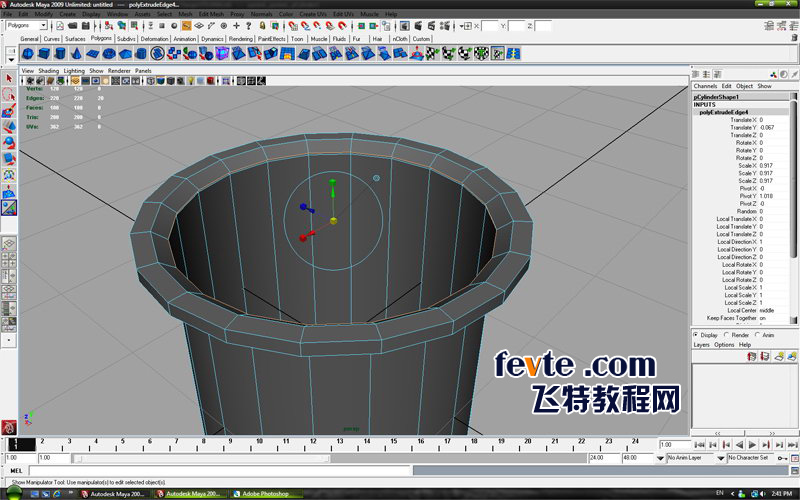Click the new scene icon
The width and height of the screenshot is (800, 500).
(x=60, y=26)
